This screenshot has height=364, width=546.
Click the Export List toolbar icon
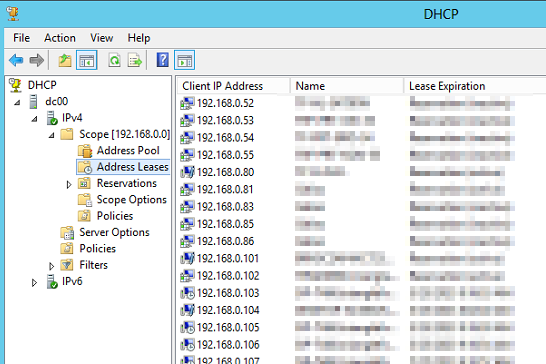pos(135,60)
